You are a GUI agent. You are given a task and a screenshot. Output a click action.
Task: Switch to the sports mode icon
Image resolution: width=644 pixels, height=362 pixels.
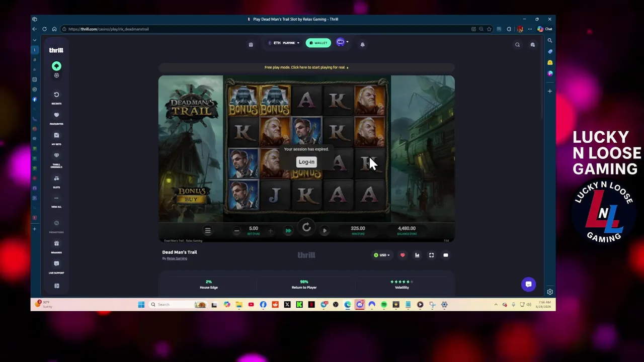(x=56, y=75)
